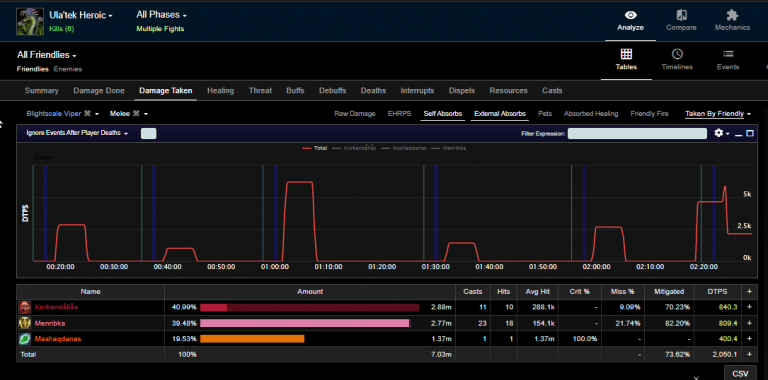Toggle the External Absorbs option

500,114
